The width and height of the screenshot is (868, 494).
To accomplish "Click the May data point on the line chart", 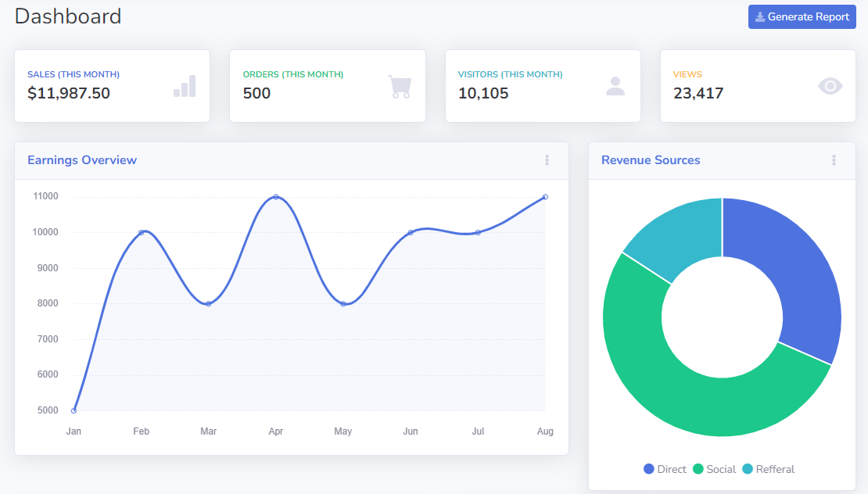I will pyautogui.click(x=343, y=303).
